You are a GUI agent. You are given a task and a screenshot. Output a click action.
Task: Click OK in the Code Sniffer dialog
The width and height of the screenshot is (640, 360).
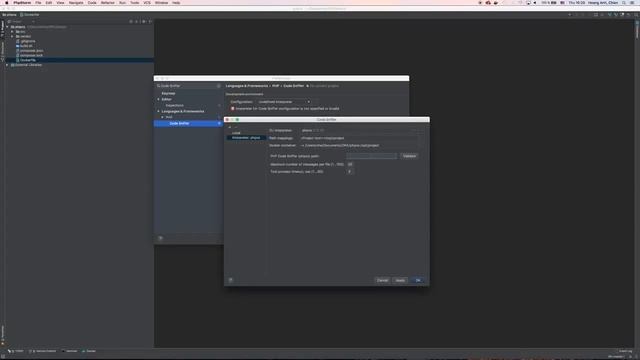[x=418, y=280]
